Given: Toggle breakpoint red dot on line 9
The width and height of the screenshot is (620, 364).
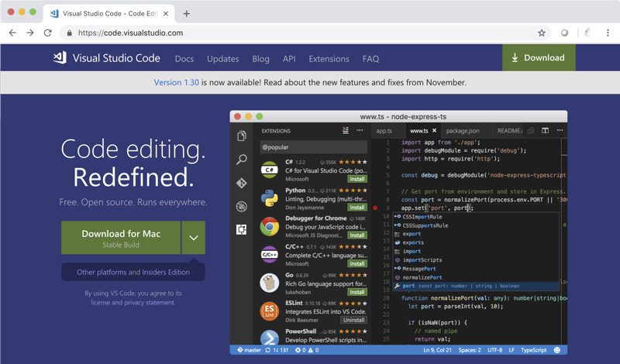Looking at the screenshot, I should tap(375, 208).
